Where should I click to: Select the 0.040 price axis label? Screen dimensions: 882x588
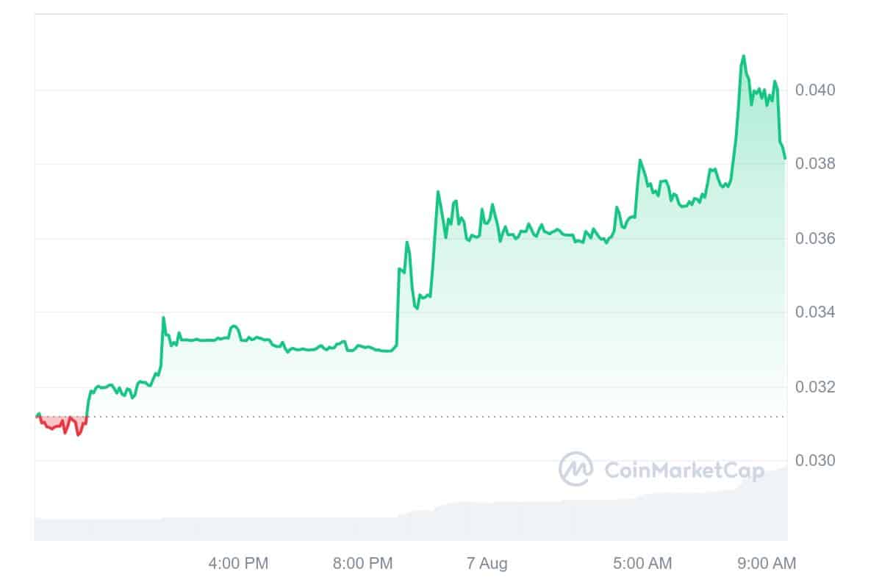coord(814,90)
